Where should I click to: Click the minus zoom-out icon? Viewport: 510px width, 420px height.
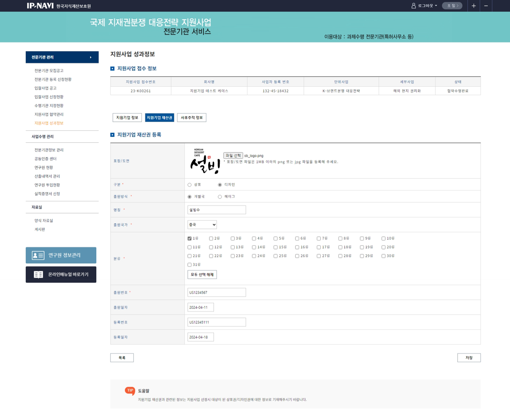coord(486,6)
